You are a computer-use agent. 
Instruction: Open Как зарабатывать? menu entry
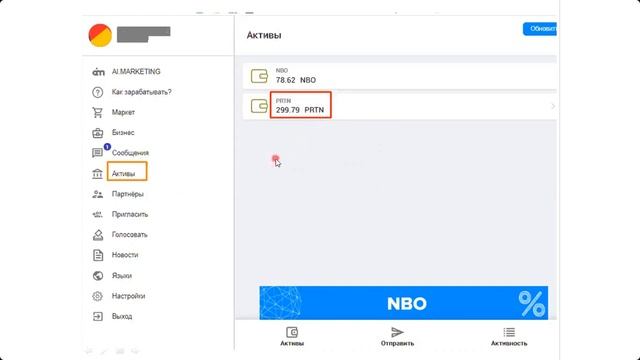142,92
